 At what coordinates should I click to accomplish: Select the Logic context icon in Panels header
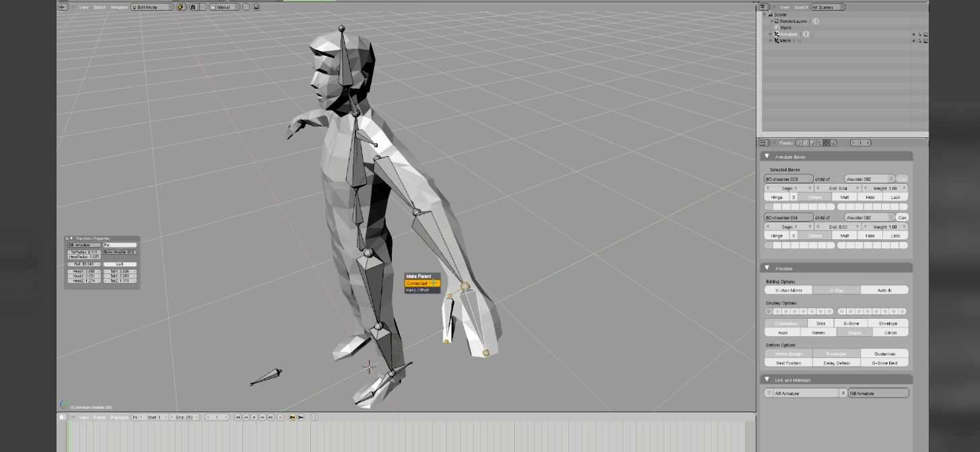coord(799,143)
